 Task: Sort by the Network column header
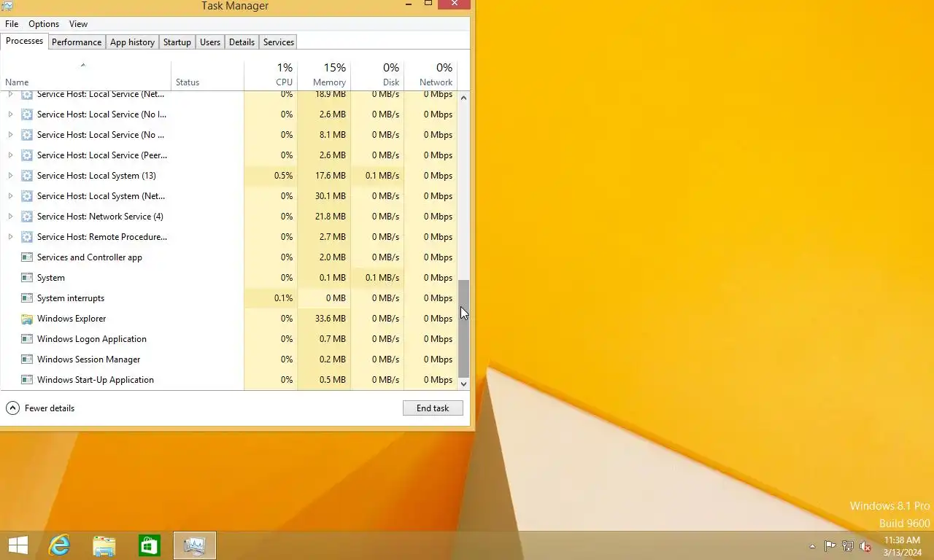click(431, 74)
